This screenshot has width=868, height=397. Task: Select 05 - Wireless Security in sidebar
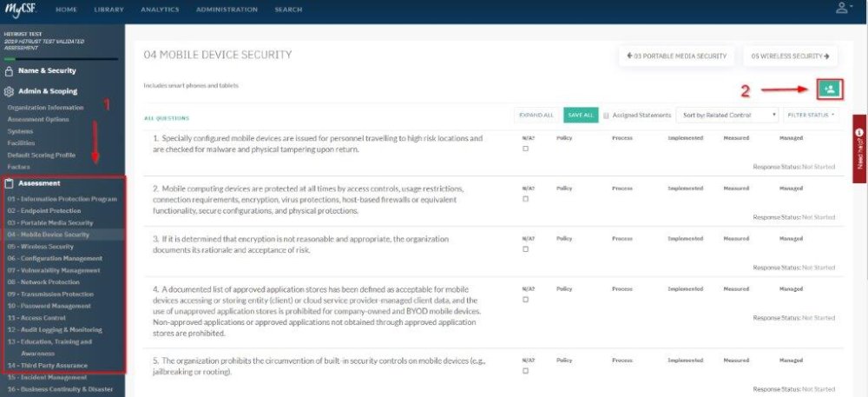42,246
